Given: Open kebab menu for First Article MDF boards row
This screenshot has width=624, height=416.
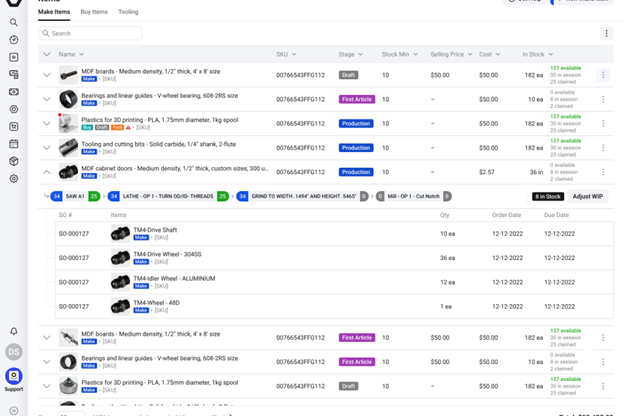Looking at the screenshot, I should click(603, 338).
